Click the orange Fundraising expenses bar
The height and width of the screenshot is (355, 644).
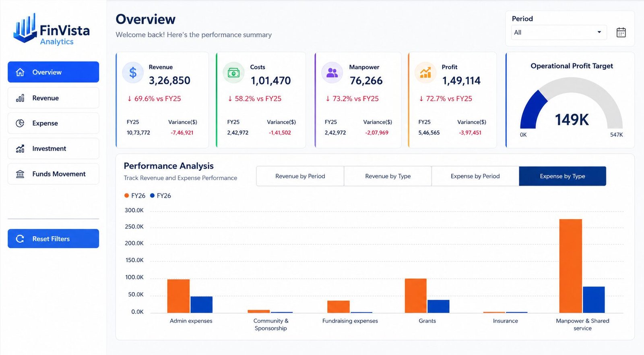(339, 307)
